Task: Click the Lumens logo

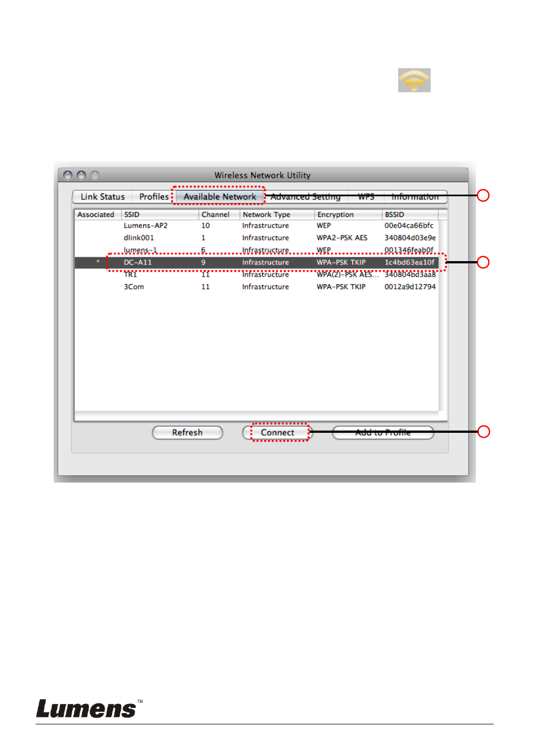Action: tap(89, 708)
